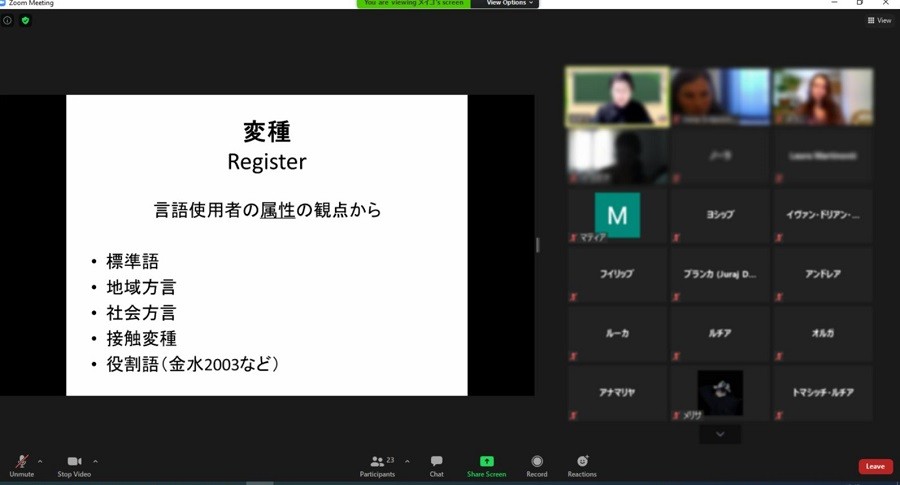Click the green Share Screen icon
The height and width of the screenshot is (485, 900).
coord(486,461)
